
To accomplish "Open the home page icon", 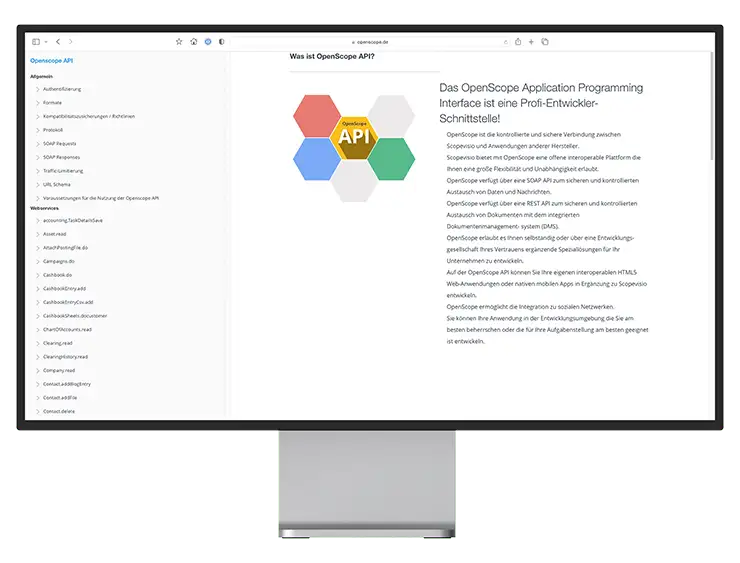I will (x=193, y=42).
